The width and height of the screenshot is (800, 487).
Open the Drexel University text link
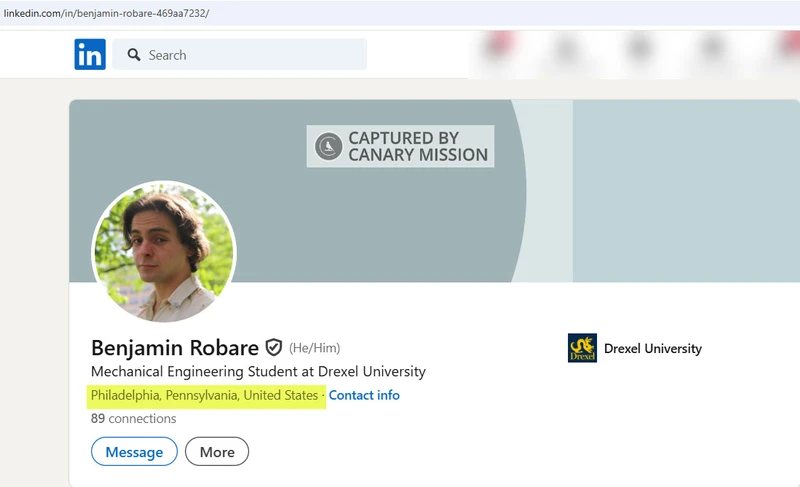[x=653, y=349]
